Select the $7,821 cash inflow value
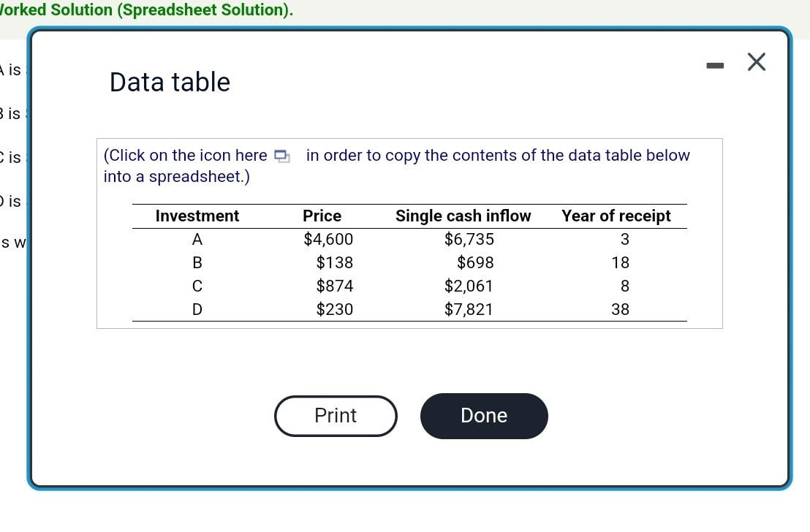The height and width of the screenshot is (532, 810). [x=469, y=309]
